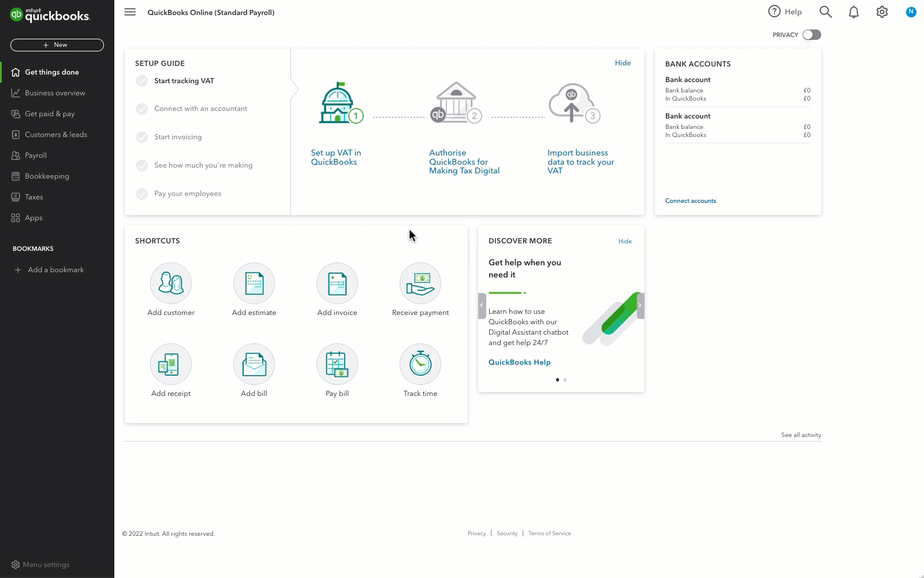Toggle the Privacy switch

pyautogui.click(x=811, y=35)
